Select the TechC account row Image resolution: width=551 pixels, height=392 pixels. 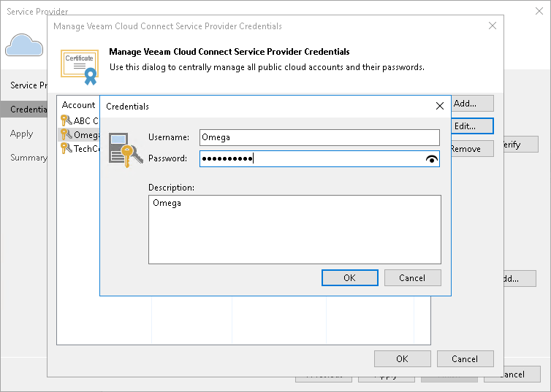(x=79, y=149)
